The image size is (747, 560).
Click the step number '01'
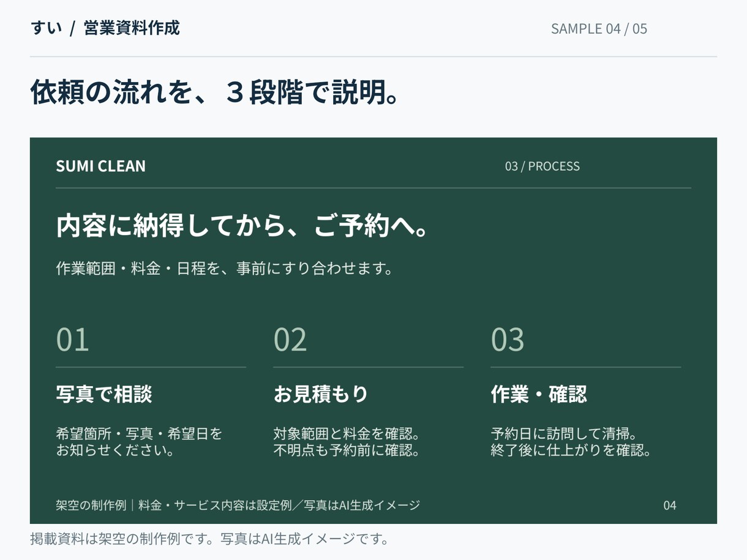[72, 340]
